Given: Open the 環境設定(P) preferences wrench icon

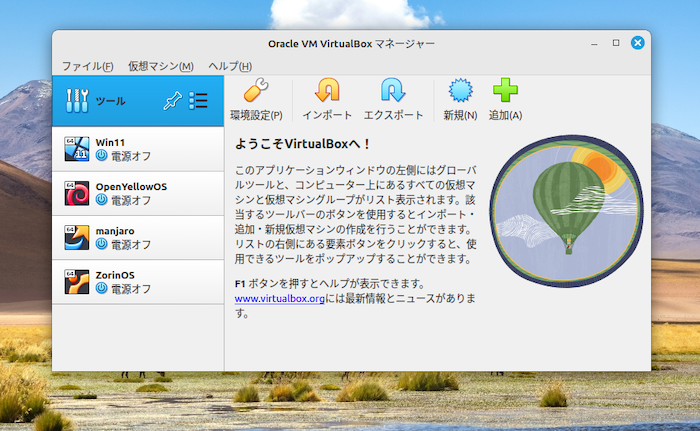Looking at the screenshot, I should point(256,90).
